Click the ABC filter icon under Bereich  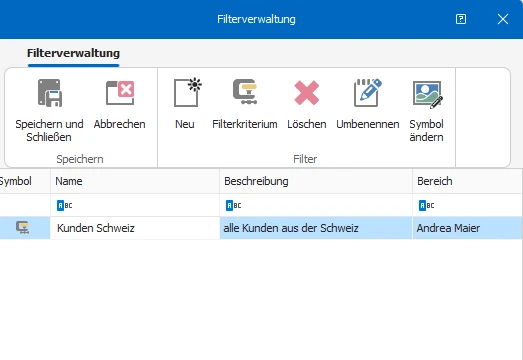(427, 205)
